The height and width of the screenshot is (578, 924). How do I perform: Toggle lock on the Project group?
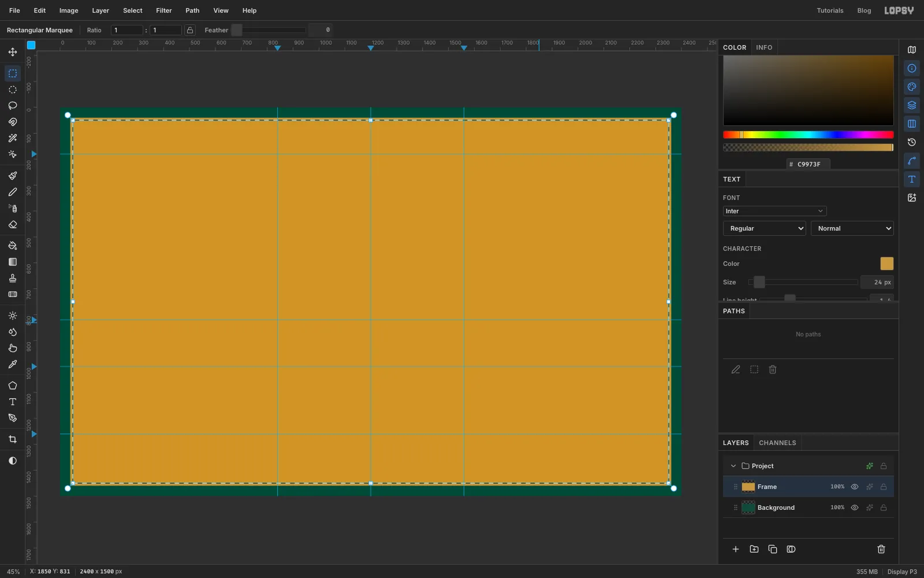click(884, 466)
